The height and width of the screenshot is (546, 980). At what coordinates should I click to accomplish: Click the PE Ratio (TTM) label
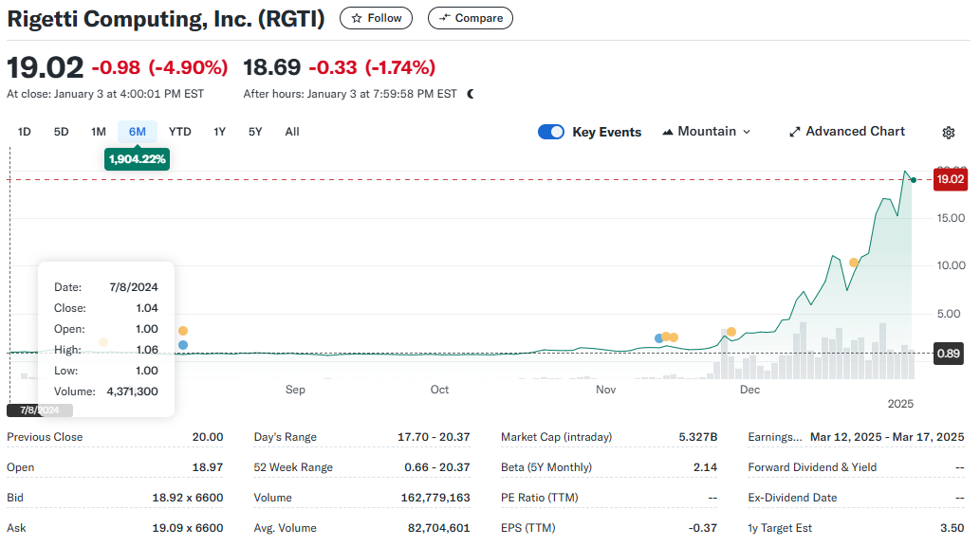(x=540, y=498)
